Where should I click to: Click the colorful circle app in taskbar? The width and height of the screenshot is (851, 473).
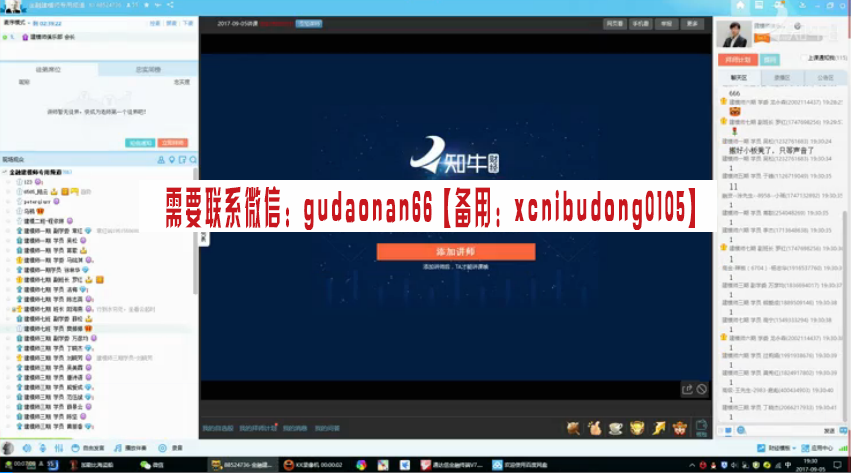click(x=361, y=465)
